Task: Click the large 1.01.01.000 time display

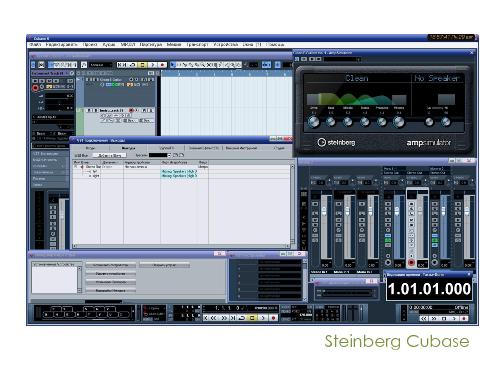Action: click(429, 289)
